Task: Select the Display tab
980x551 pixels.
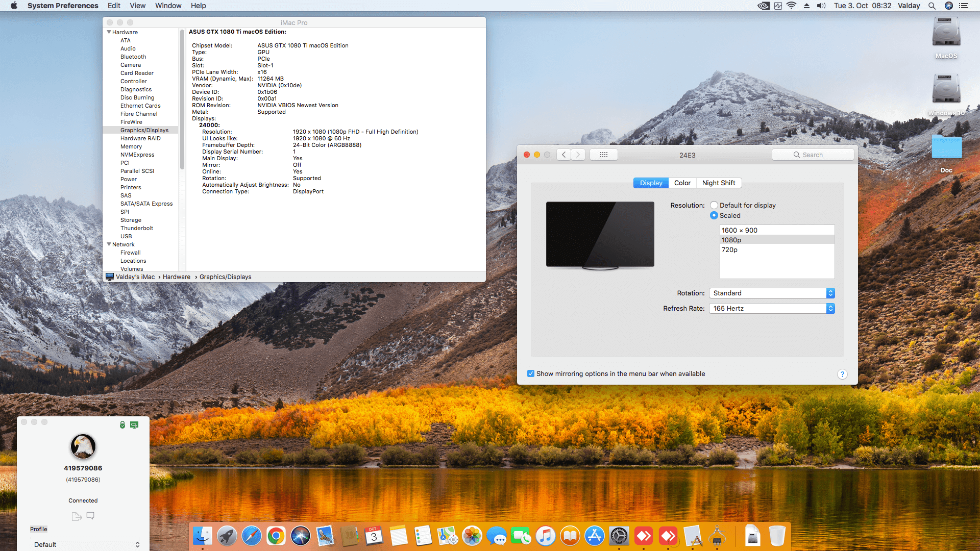Action: tap(651, 183)
